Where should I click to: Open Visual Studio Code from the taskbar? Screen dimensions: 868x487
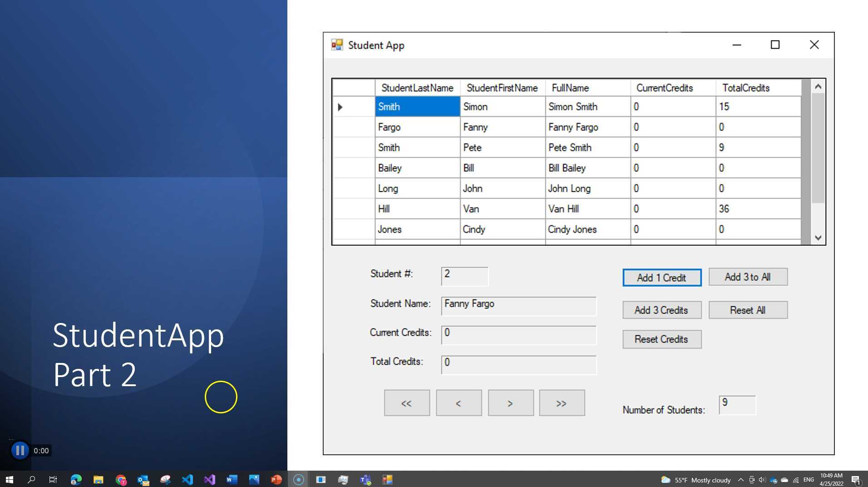point(187,479)
